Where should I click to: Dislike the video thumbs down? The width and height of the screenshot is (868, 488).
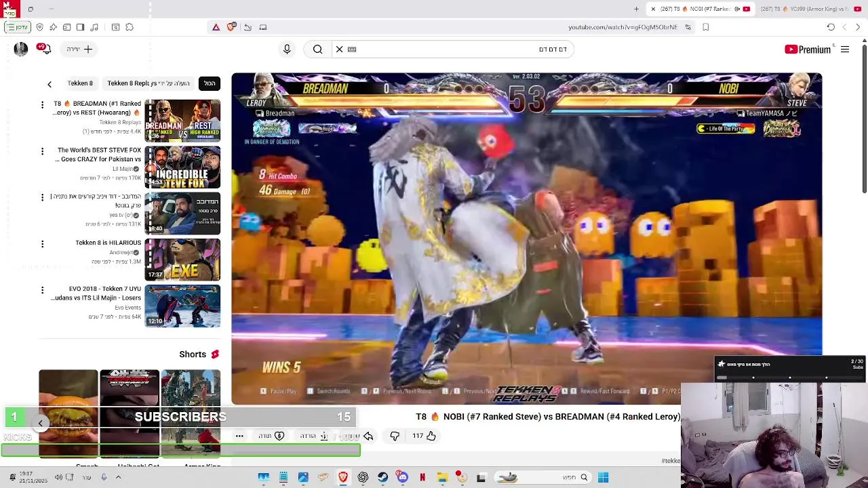pos(395,436)
